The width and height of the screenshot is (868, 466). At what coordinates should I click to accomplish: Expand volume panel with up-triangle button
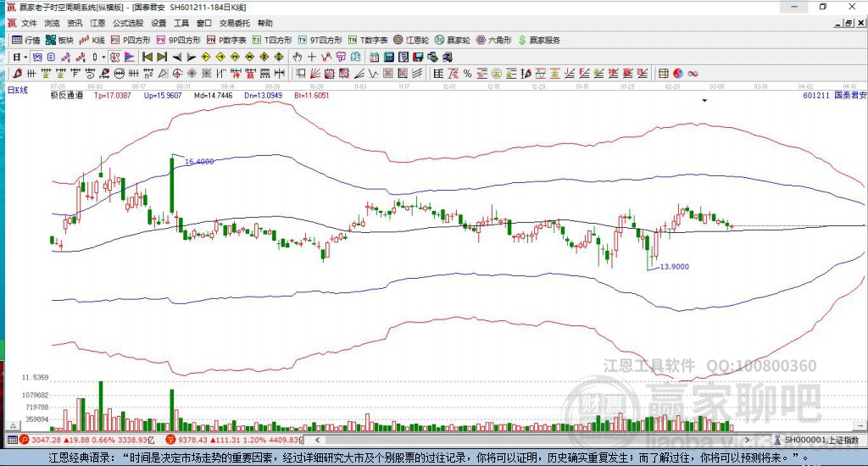pyautogui.click(x=14, y=425)
